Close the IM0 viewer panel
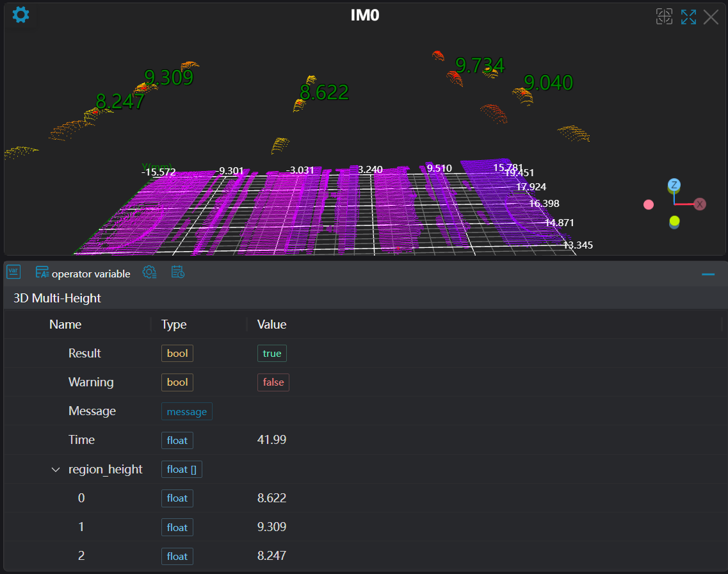The width and height of the screenshot is (728, 574). [711, 17]
